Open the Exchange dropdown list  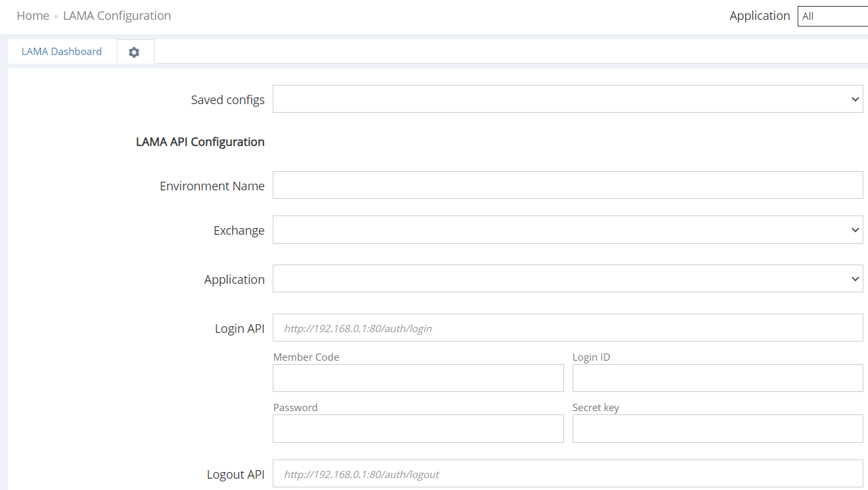pos(567,230)
